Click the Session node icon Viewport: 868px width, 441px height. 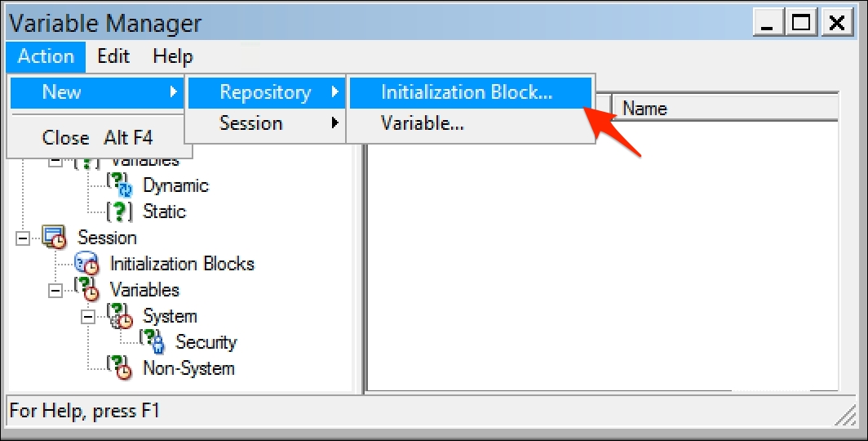[54, 237]
